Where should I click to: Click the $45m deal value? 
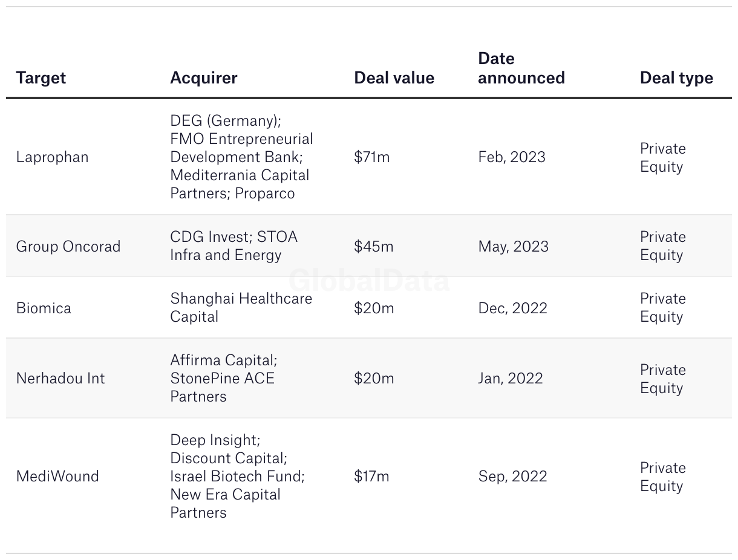374,247
